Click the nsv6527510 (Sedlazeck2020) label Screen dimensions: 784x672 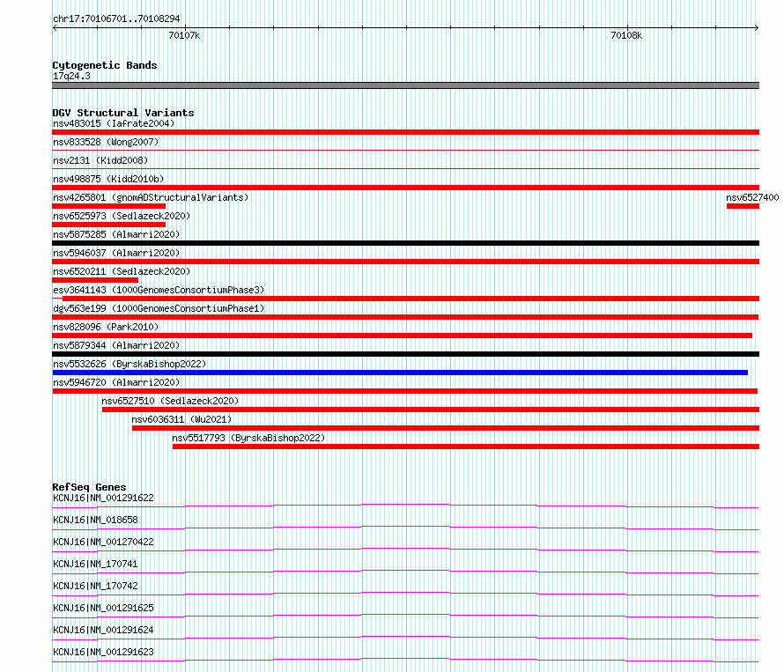pos(170,401)
